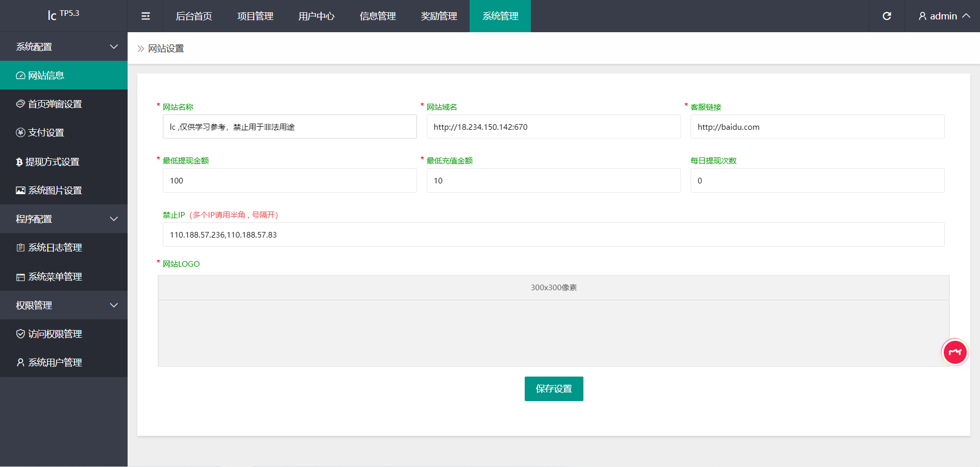Switch to the 用户中心 top tab
Image resolution: width=980 pixels, height=467 pixels.
[316, 16]
